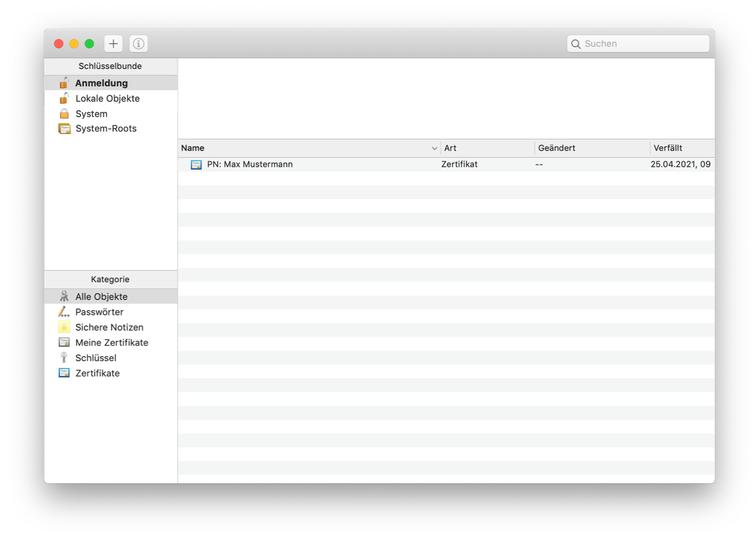Viewport: 756px width, 540px height.
Task: Click the Alle Objekte keys icon
Action: 64,297
